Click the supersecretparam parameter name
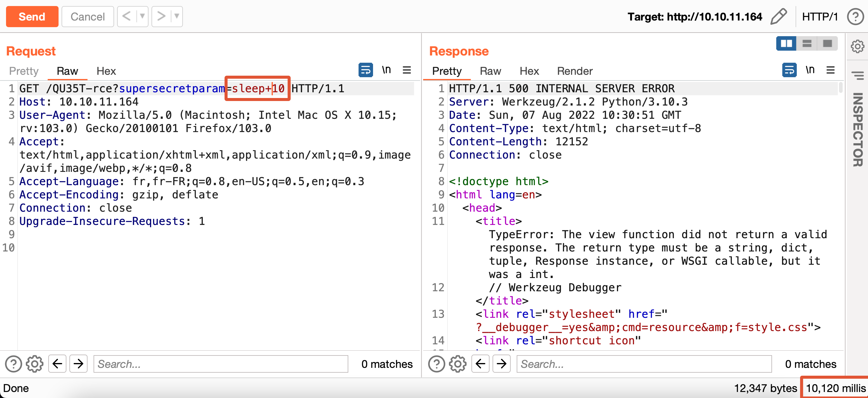Viewport: 868px width, 398px height. (172, 89)
